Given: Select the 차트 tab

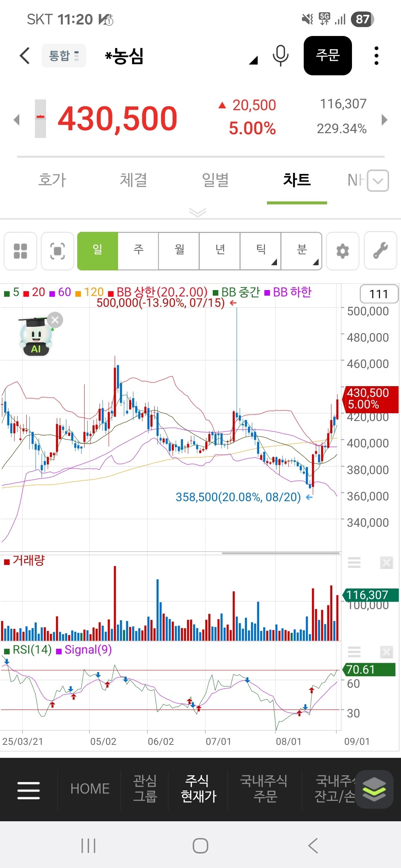Looking at the screenshot, I should pyautogui.click(x=297, y=180).
